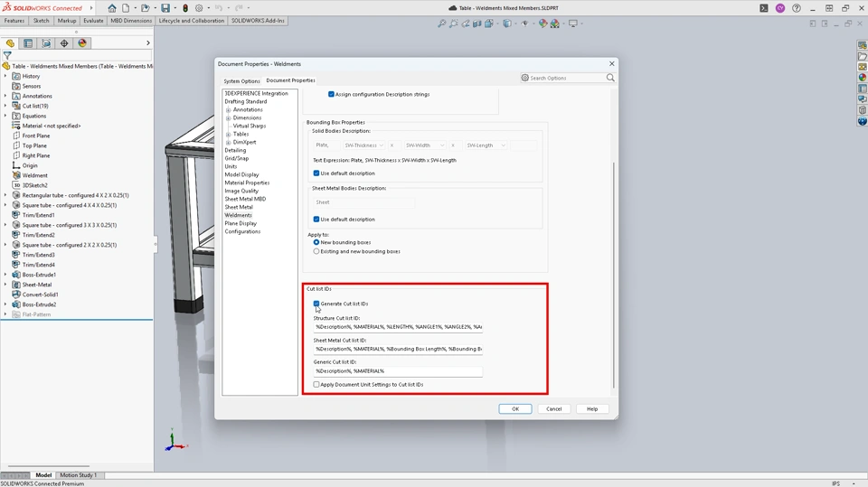The height and width of the screenshot is (487, 868).
Task: Click Zoom to Area magnifier icon
Action: 453,23
